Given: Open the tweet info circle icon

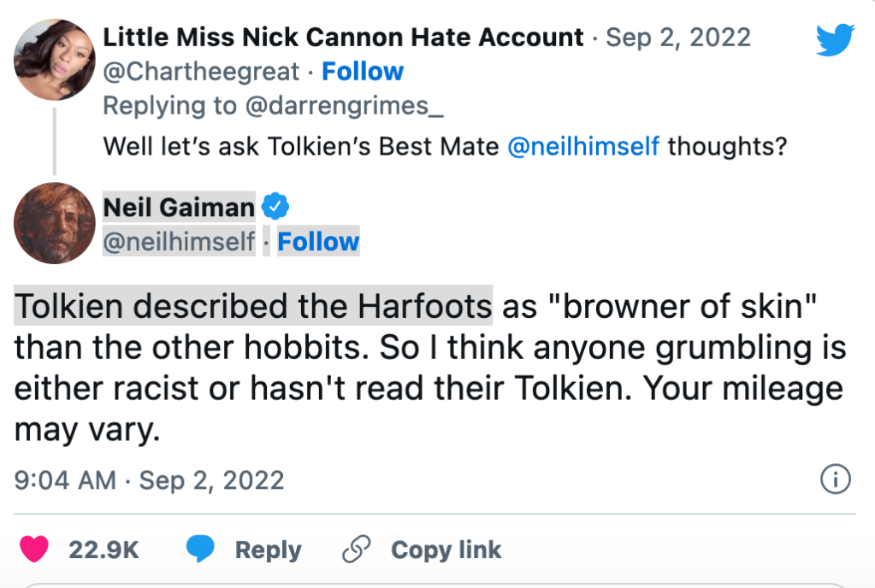Looking at the screenshot, I should click(x=835, y=480).
